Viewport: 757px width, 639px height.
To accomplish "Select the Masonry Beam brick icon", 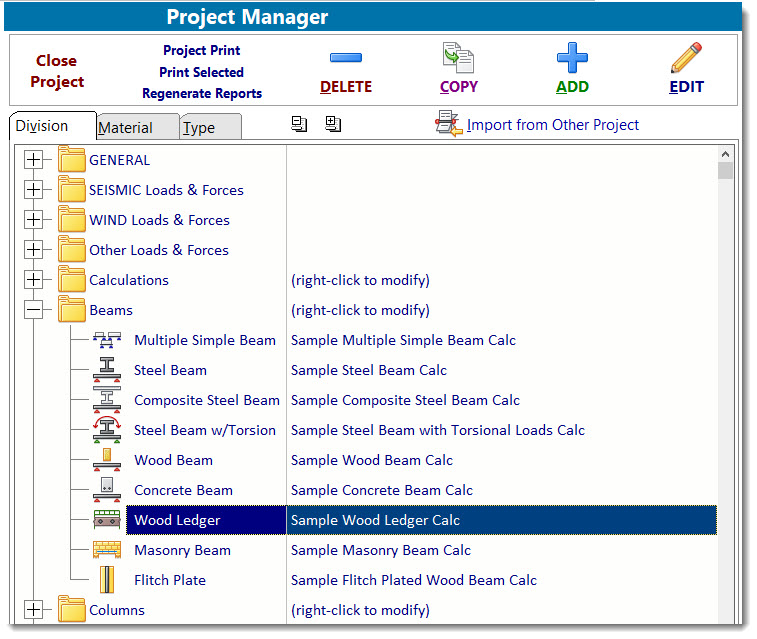I will tap(107, 550).
